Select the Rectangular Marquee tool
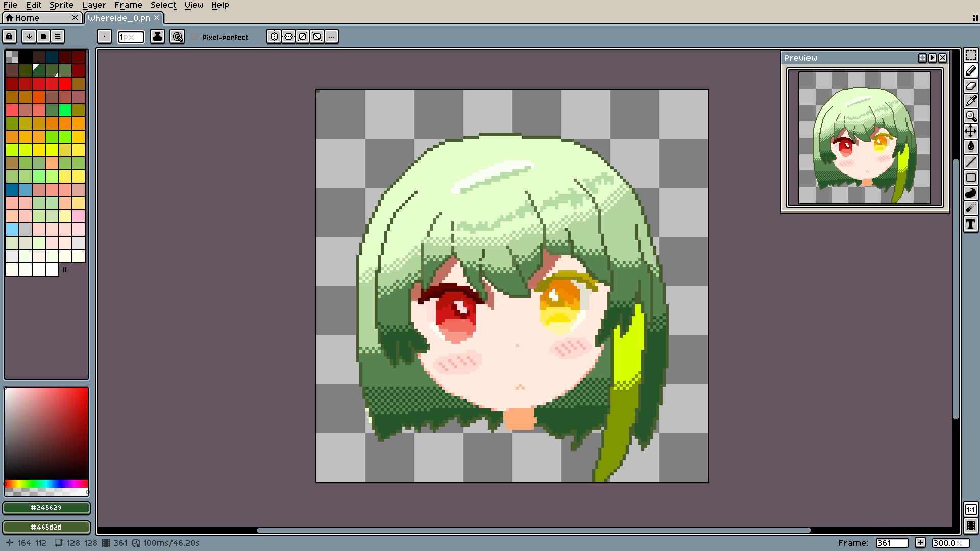980x551 pixels. click(970, 55)
